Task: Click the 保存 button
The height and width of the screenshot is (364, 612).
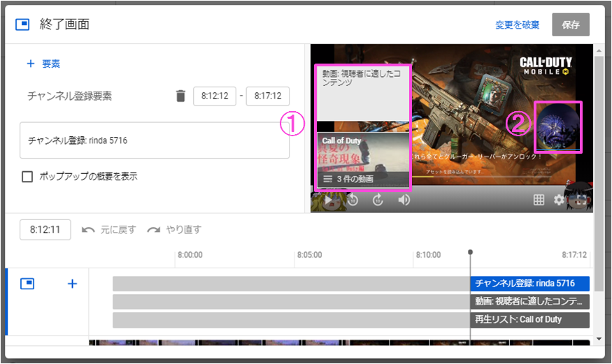Action: coord(571,24)
